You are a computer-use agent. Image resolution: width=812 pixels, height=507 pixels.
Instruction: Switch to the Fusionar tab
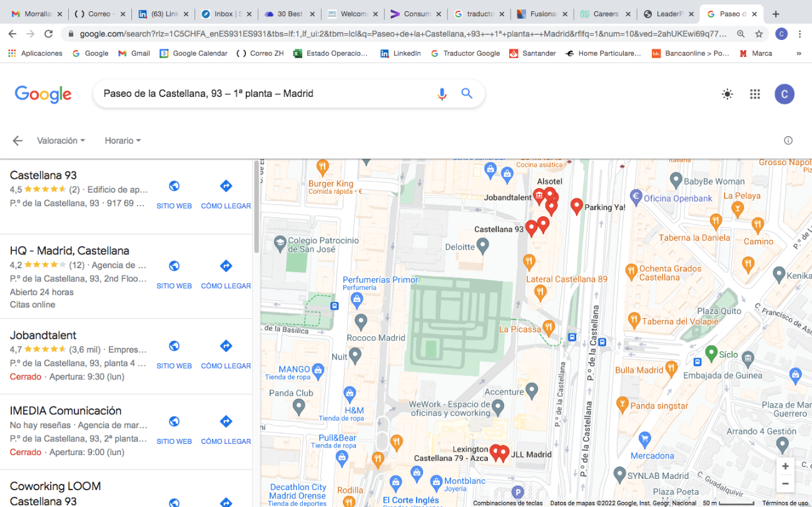pos(541,14)
